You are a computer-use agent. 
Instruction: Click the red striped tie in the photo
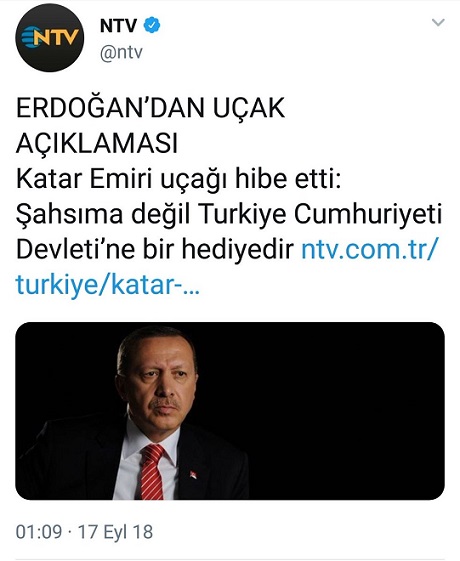point(153,471)
